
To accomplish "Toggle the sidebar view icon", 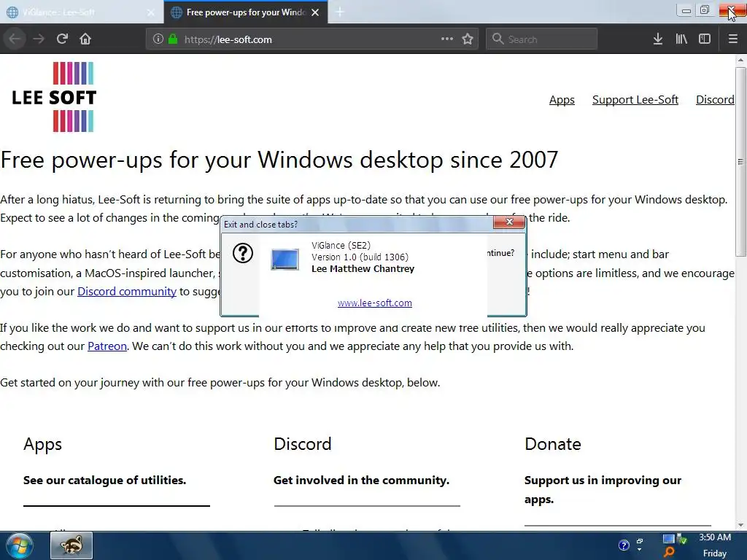I will coord(705,39).
